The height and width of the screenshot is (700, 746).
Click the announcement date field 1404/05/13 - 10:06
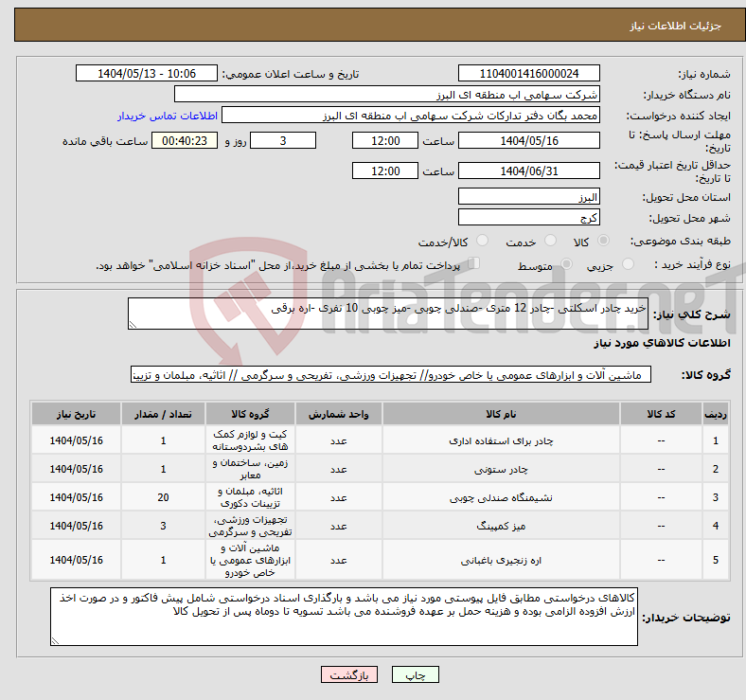(147, 73)
